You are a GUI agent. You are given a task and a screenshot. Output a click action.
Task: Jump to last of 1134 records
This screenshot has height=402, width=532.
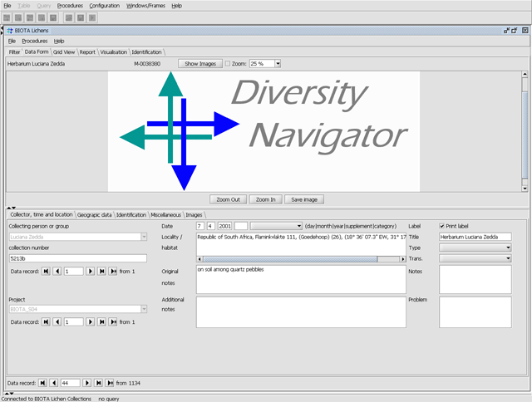click(x=98, y=383)
